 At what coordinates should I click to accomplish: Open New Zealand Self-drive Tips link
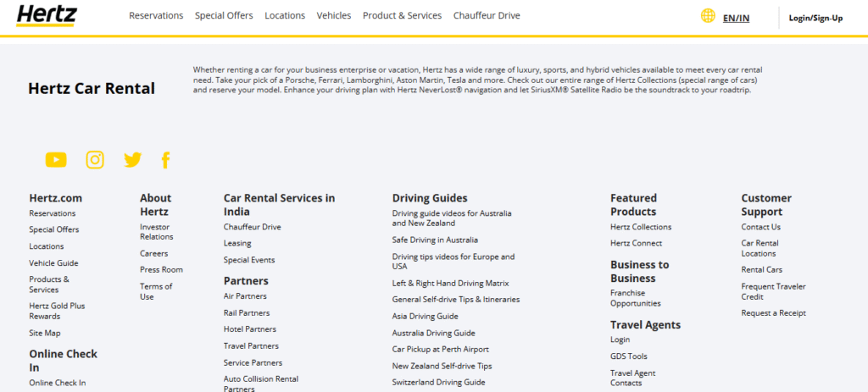pos(442,366)
